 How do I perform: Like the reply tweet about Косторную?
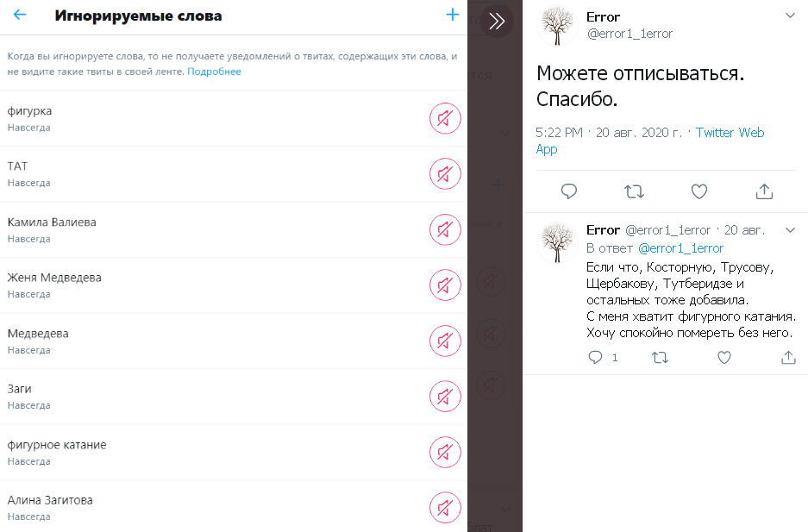724,358
